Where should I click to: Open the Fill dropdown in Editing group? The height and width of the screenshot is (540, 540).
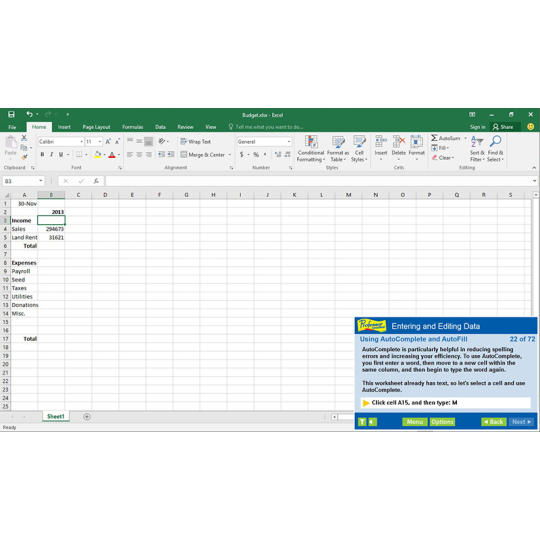pos(440,148)
